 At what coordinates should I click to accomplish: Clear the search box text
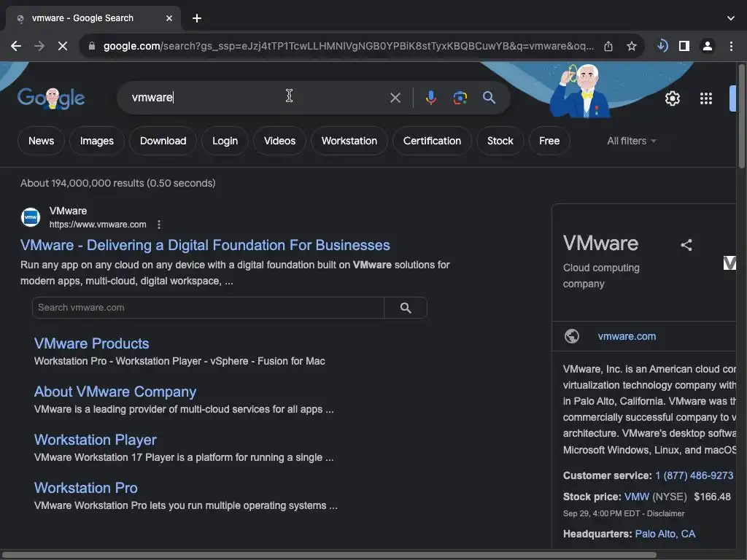pyautogui.click(x=395, y=98)
